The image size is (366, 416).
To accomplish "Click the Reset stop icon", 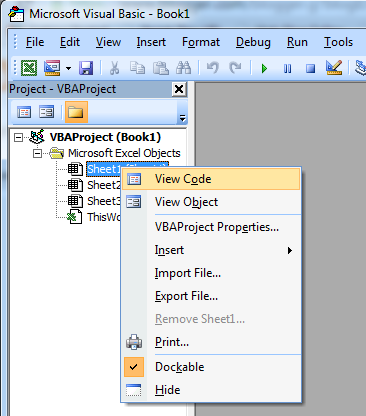I will [x=311, y=69].
